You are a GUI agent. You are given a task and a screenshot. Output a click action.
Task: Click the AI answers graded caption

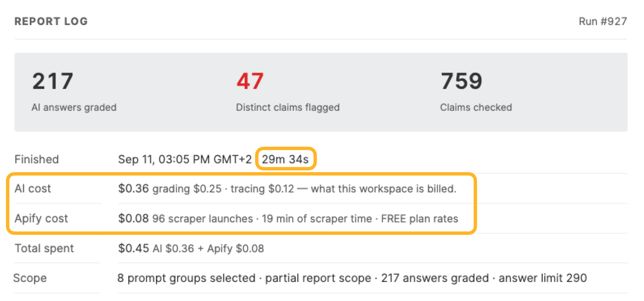pos(74,107)
